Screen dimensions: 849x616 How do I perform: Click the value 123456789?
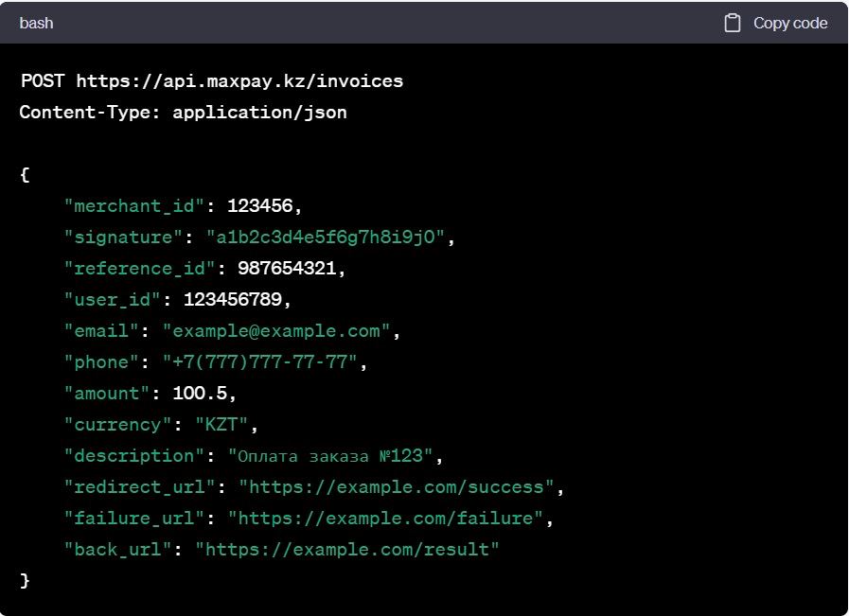[x=233, y=299]
